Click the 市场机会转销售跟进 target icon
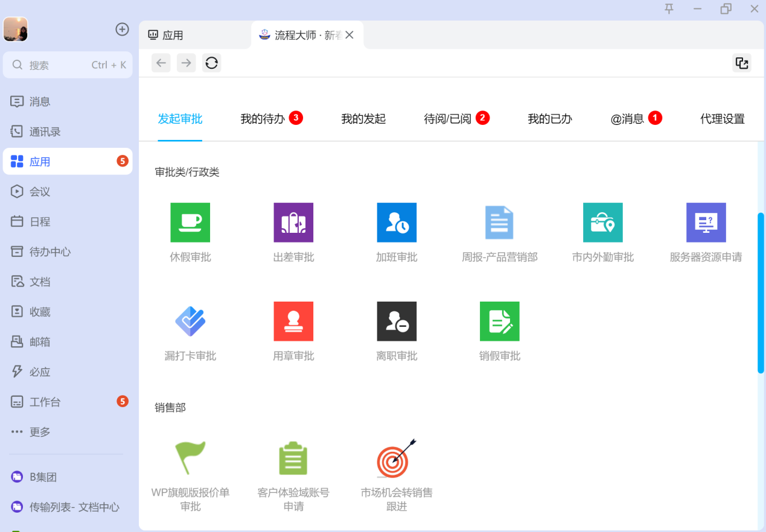The width and height of the screenshot is (766, 532). [397, 460]
